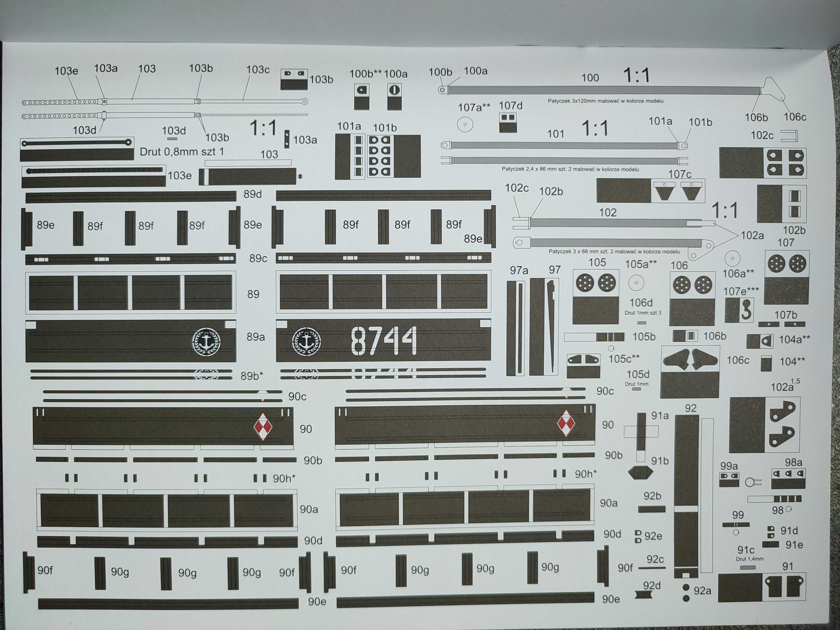The height and width of the screenshot is (630, 840).
Task: Click the label 100b**
Action: (x=365, y=74)
